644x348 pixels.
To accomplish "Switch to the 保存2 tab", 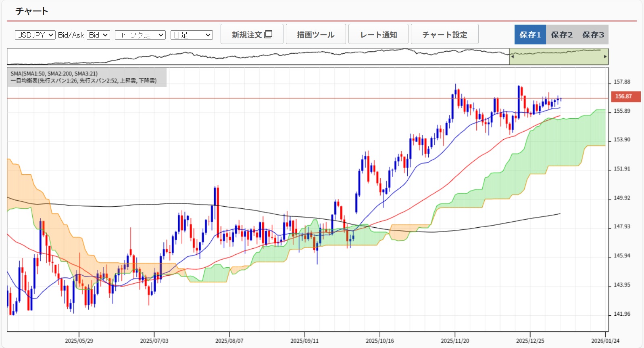I will click(561, 35).
